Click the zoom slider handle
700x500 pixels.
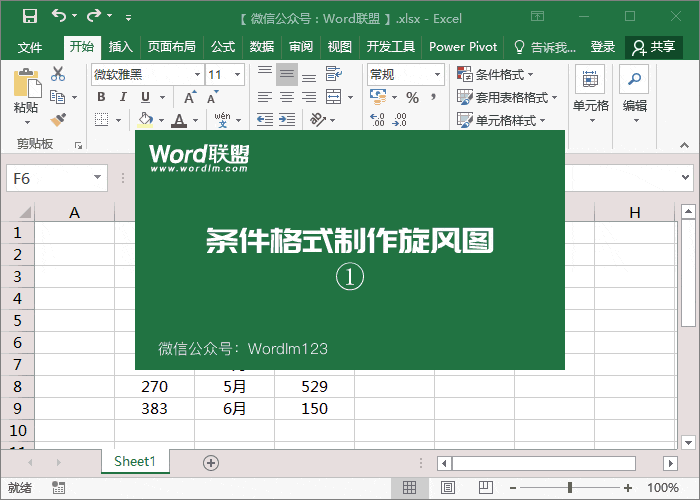pyautogui.click(x=570, y=488)
